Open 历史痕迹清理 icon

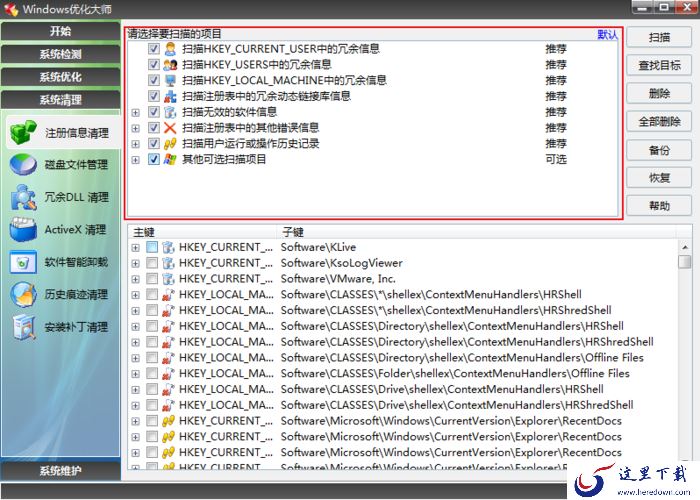[x=23, y=295]
